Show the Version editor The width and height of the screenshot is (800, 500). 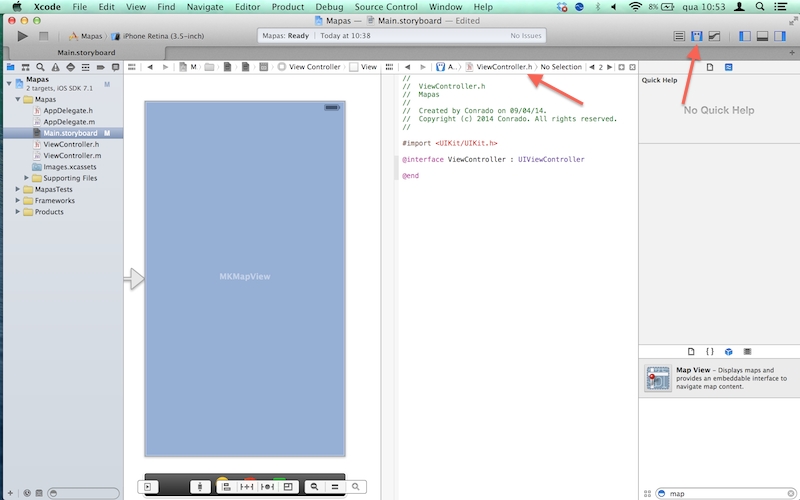pyautogui.click(x=714, y=36)
